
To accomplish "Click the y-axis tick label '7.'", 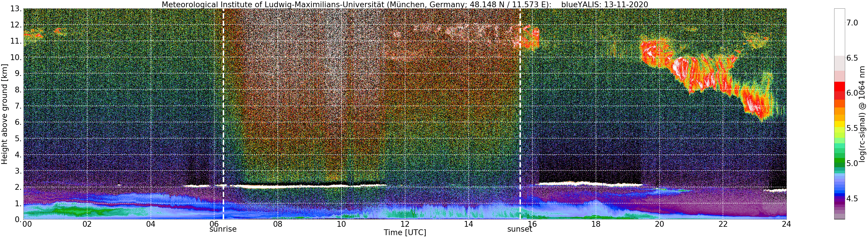I will click(18, 106).
